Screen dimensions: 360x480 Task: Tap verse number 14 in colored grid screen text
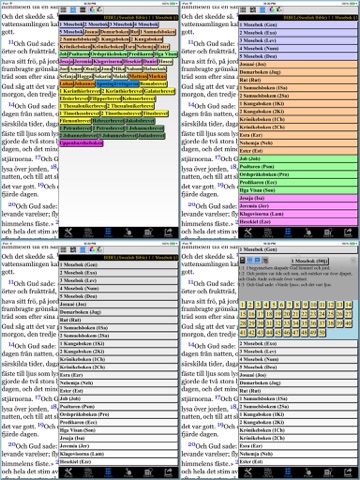[x=11, y=105]
